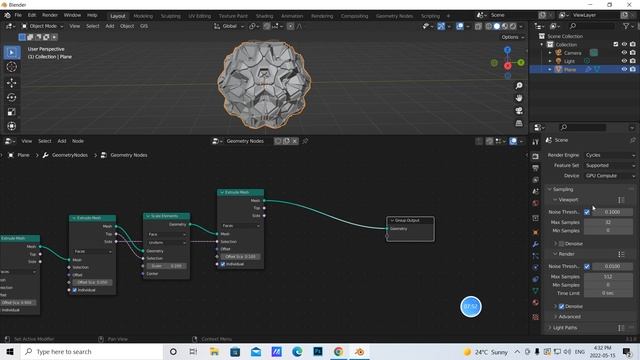Open the viewport GIS menu
Viewport: 640px width, 360px height.
144,26
